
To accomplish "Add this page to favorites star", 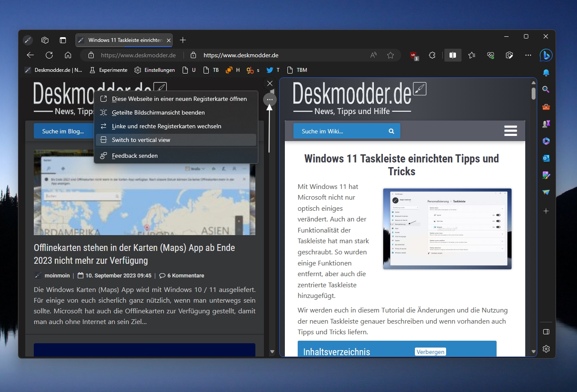I will [x=391, y=55].
